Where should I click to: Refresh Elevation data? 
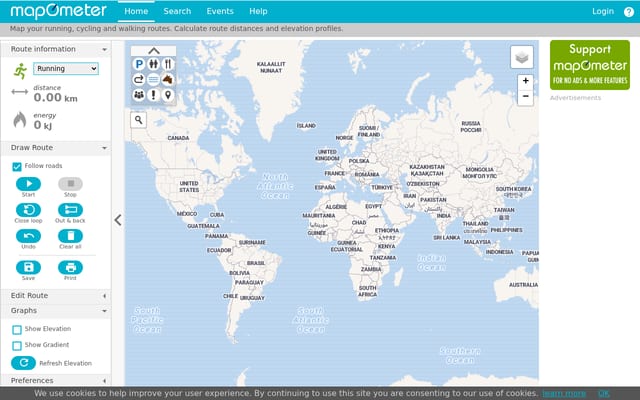point(23,363)
